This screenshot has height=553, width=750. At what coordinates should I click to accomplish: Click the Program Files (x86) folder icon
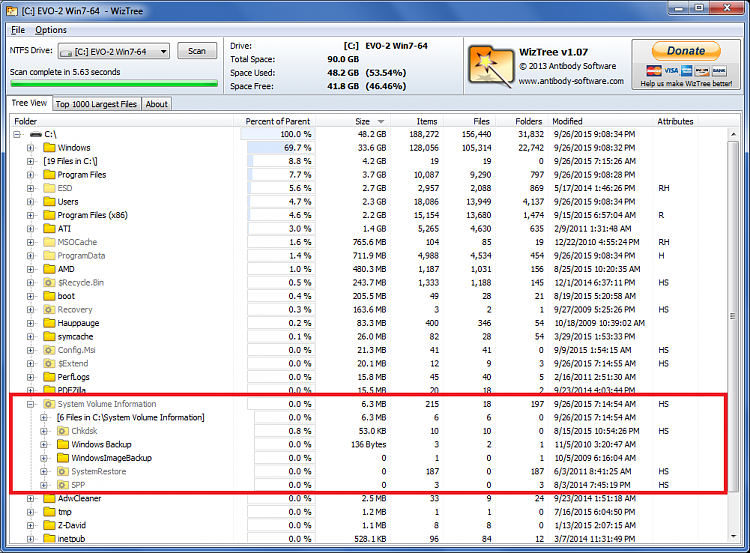click(x=49, y=215)
